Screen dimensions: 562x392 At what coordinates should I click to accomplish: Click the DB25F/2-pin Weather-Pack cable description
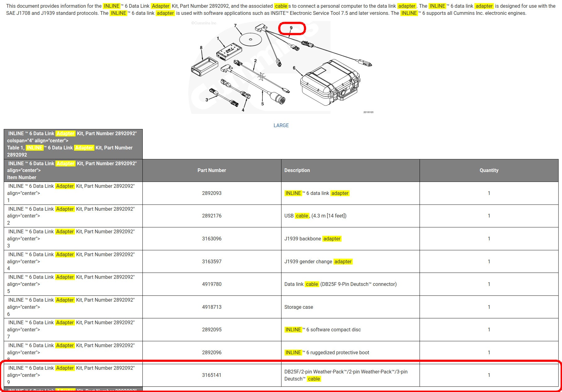click(x=346, y=375)
